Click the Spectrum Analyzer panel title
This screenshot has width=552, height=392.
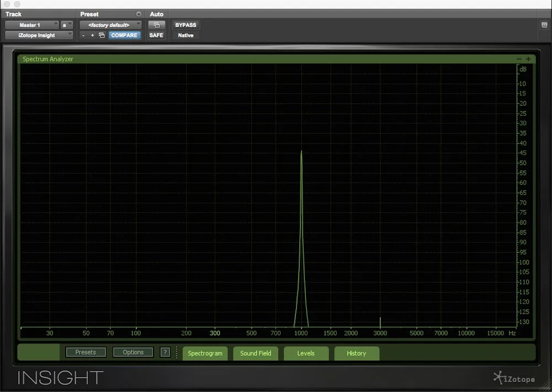click(x=48, y=59)
